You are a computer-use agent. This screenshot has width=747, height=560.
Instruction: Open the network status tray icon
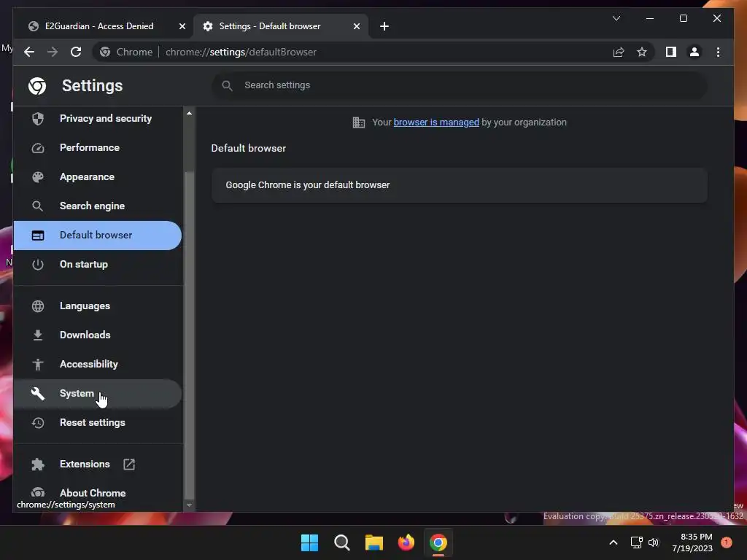[x=636, y=542]
